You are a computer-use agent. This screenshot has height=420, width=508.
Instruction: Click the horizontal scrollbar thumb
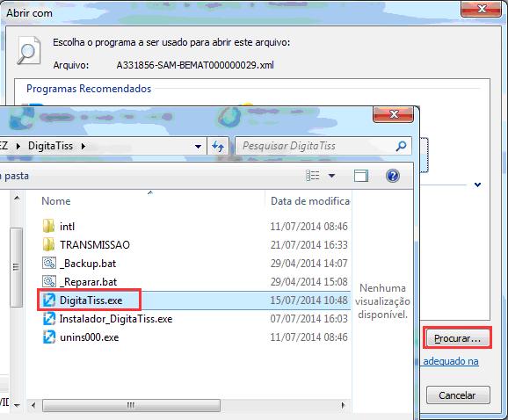[131, 405]
